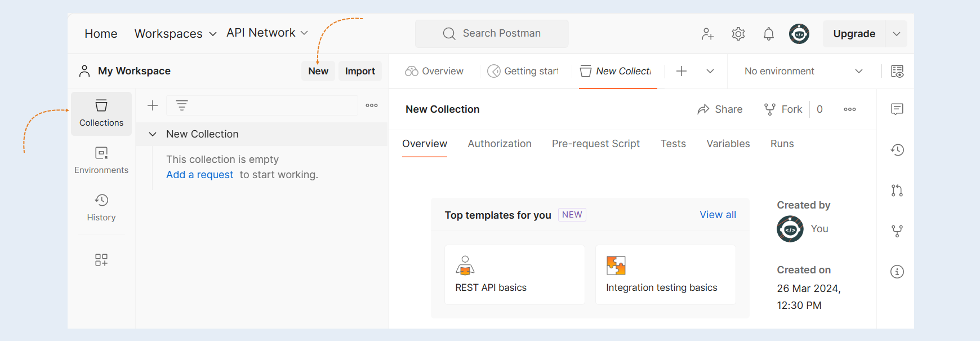Open the REST API basics template card
980x341 pixels.
tap(515, 275)
